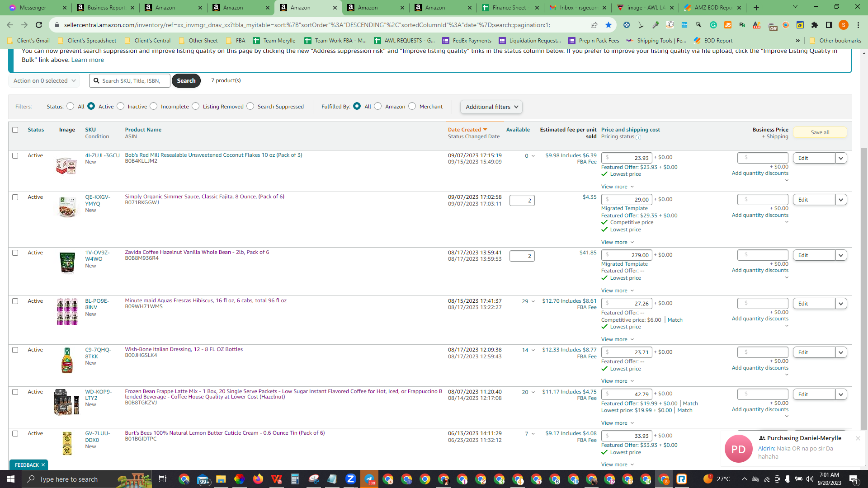This screenshot has height=488, width=868.
Task: Open a new browser tab
Action: tap(756, 8)
